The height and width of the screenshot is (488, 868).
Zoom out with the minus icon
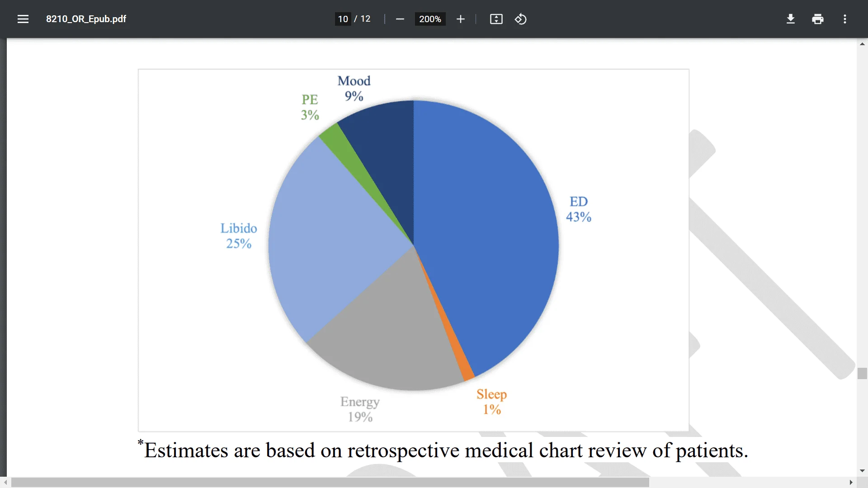point(400,19)
